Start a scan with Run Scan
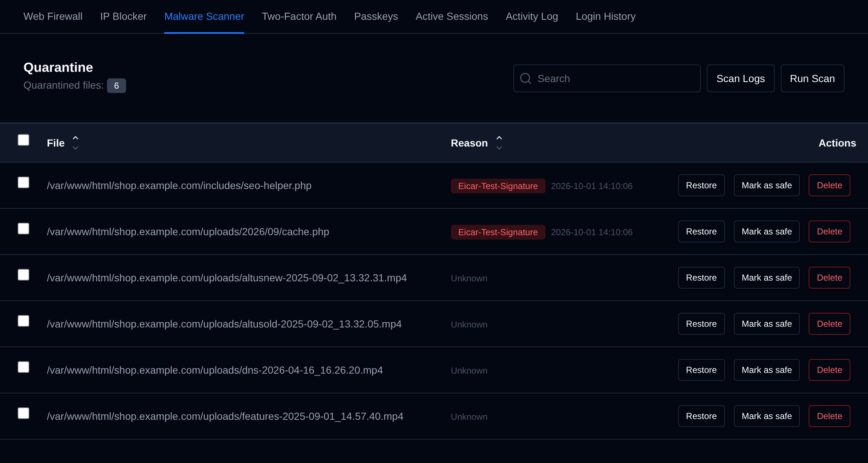 [x=812, y=78]
